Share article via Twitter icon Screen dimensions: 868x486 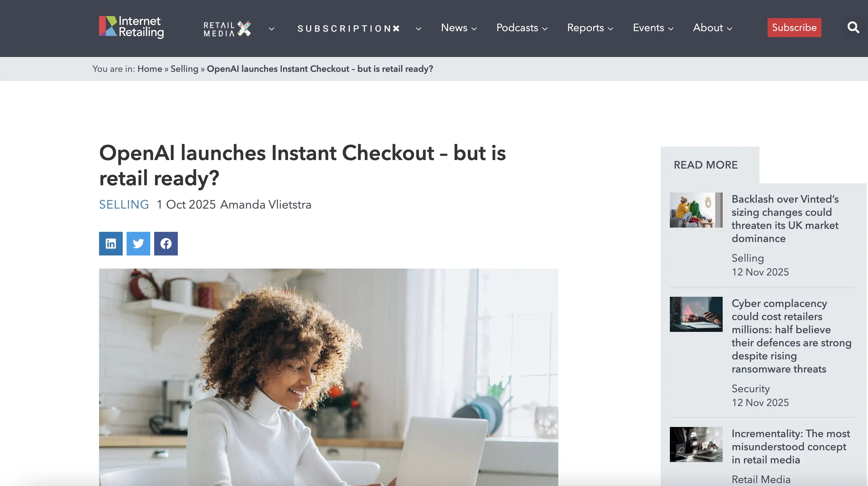point(138,243)
